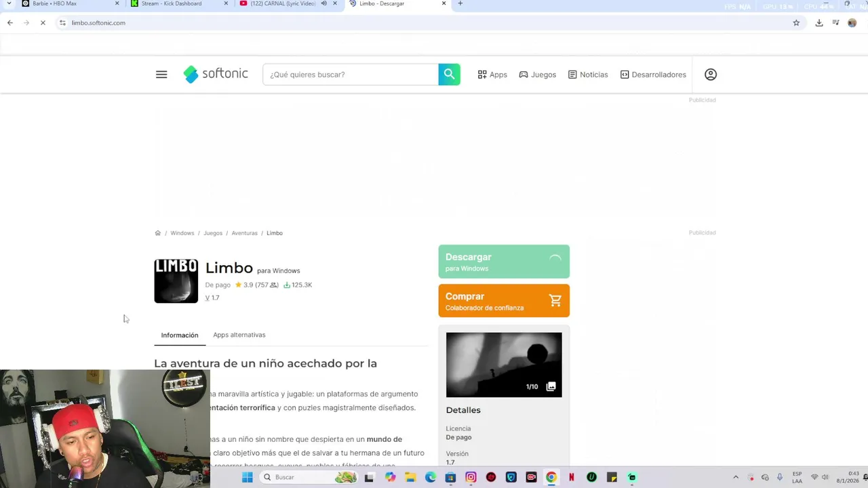View site information icon in address bar
868x488 pixels.
[62, 23]
